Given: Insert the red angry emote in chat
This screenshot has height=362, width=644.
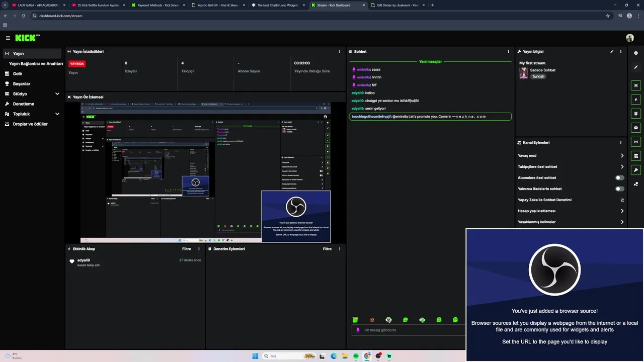Looking at the screenshot, I should [x=372, y=320].
